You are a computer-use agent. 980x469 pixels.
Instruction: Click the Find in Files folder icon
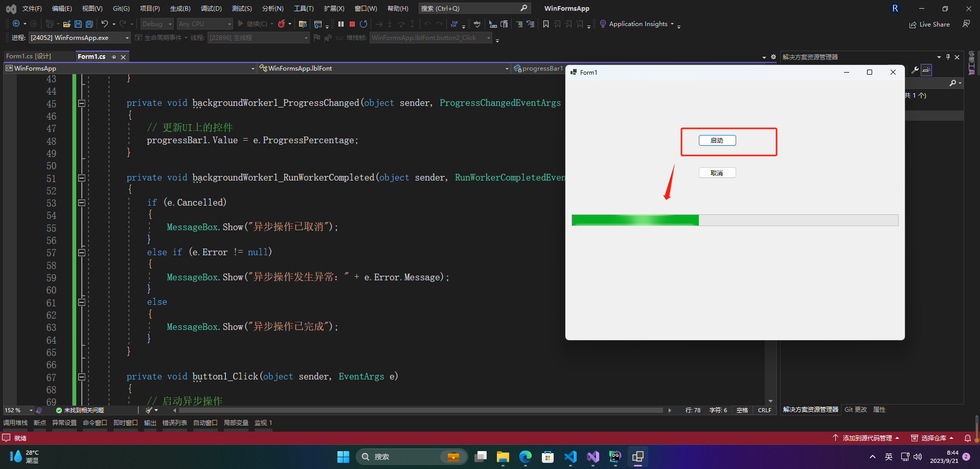point(303,24)
